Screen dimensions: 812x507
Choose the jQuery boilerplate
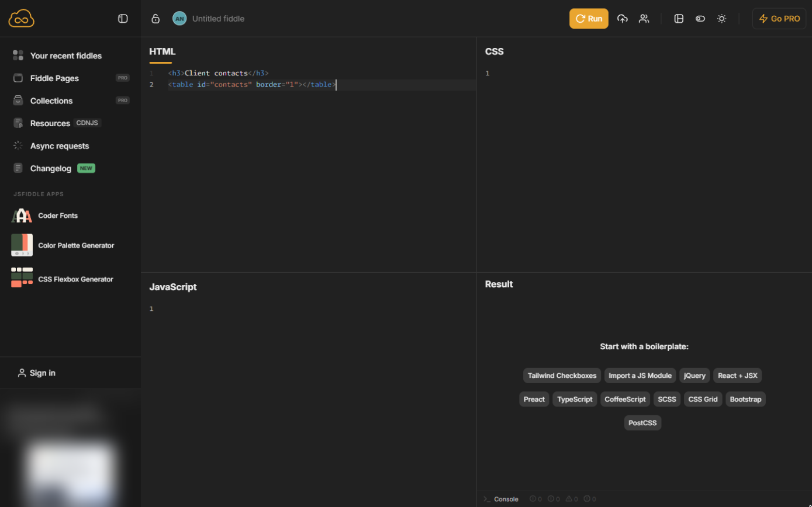tap(694, 376)
